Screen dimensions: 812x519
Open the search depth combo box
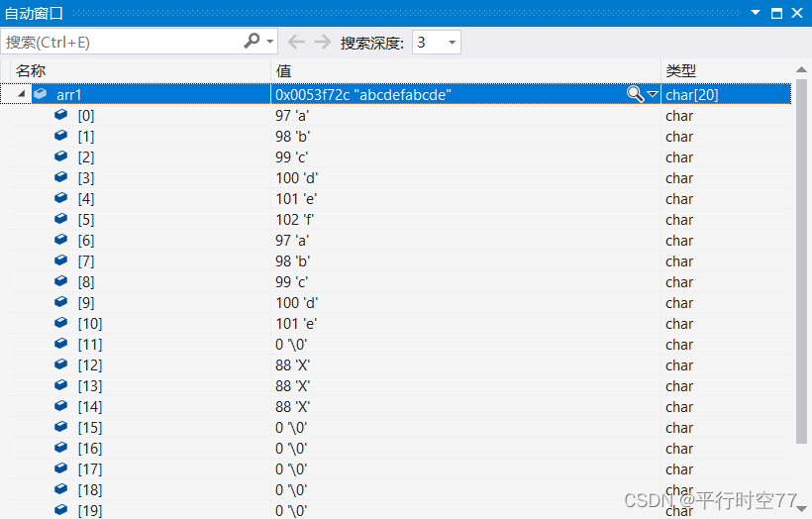tap(436, 42)
